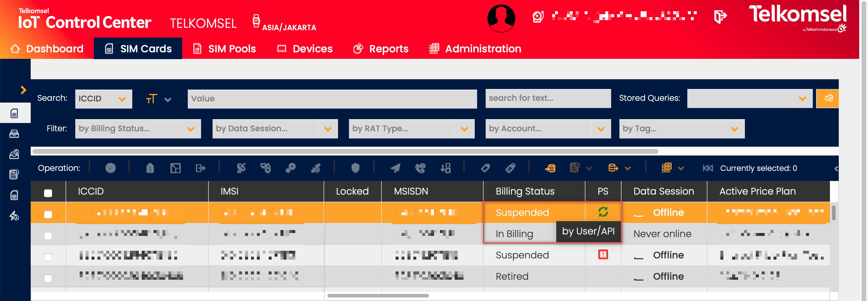Viewport: 868px width, 301px height.
Task: Click the logout icon in header
Action: click(720, 16)
